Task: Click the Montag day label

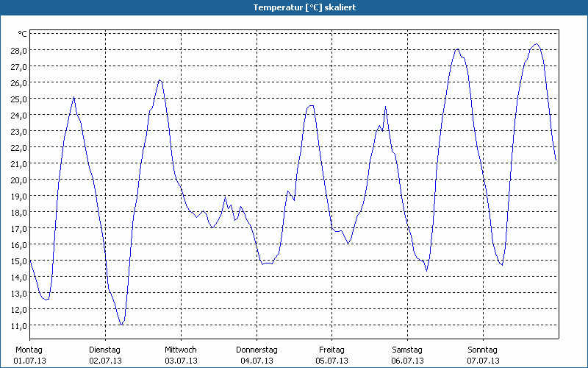Action: (x=29, y=350)
